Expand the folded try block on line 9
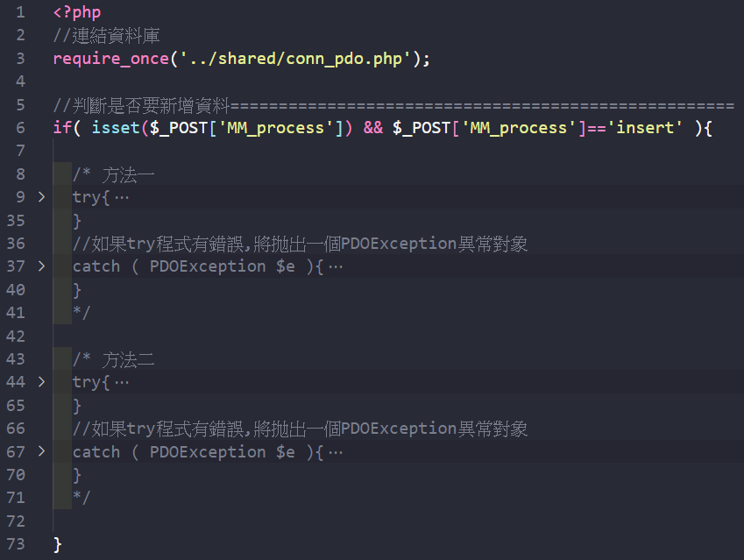The width and height of the screenshot is (744, 560). (40, 197)
